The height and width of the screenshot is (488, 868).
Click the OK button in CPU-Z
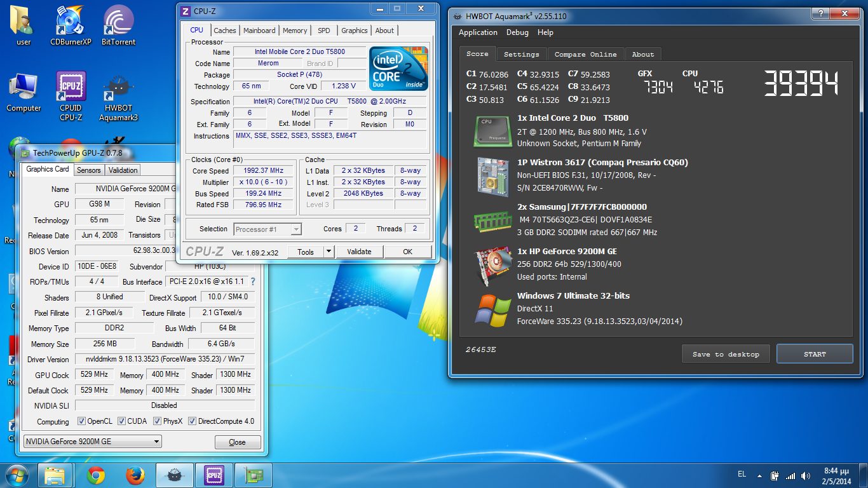tap(408, 252)
